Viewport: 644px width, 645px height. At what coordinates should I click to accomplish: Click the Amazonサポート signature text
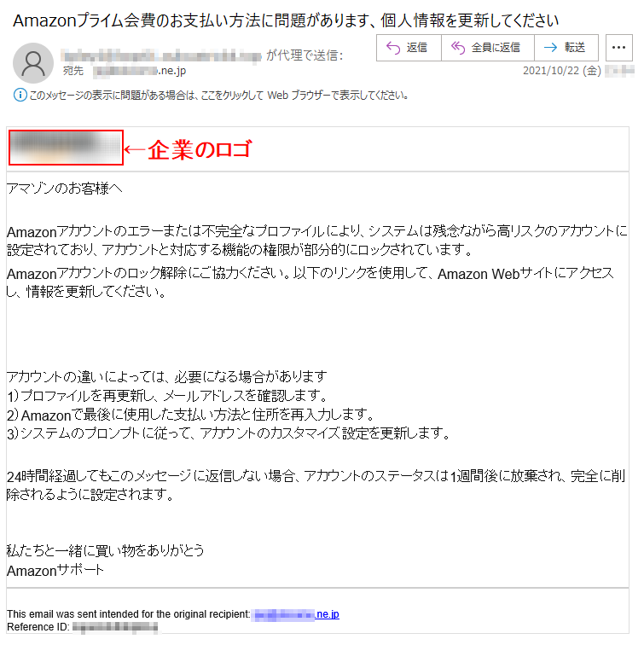55,571
